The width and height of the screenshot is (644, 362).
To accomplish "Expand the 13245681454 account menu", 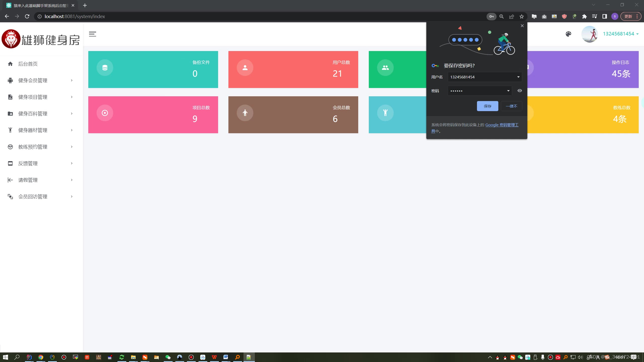I will pyautogui.click(x=621, y=34).
